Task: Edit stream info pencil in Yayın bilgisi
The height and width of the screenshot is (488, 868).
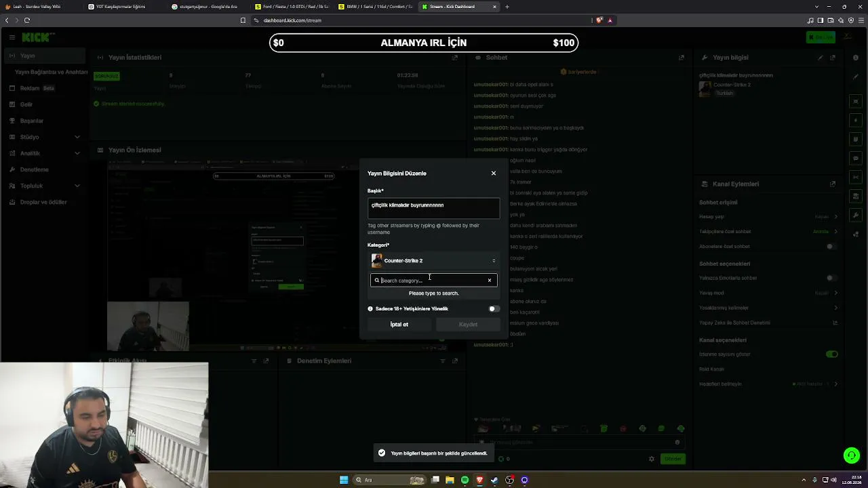Action: click(x=821, y=58)
